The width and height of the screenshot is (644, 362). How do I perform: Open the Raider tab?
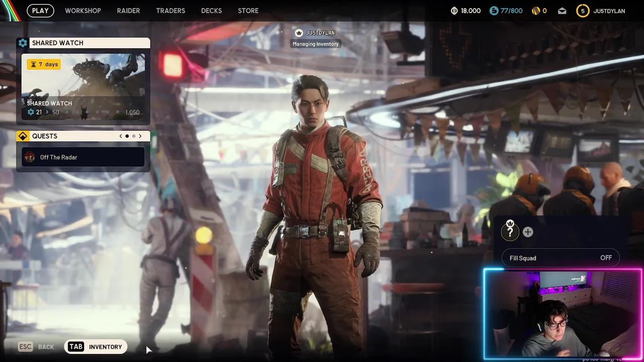[x=128, y=11]
